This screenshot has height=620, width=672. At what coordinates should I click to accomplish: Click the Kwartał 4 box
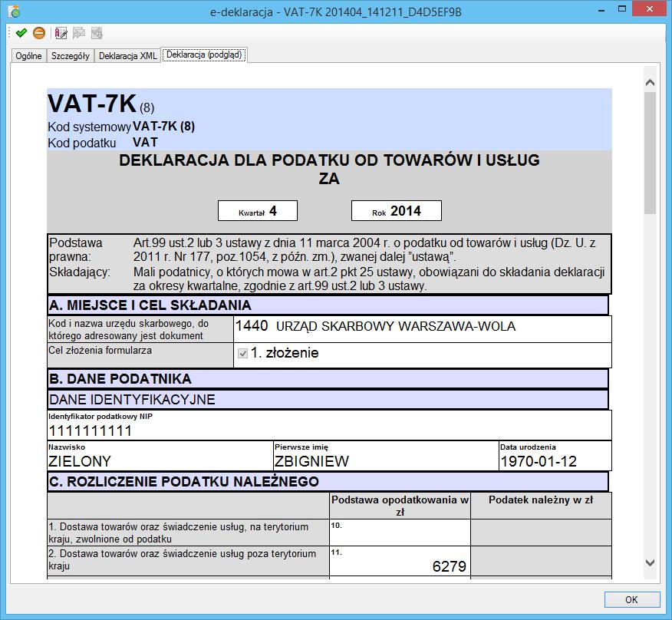258,211
